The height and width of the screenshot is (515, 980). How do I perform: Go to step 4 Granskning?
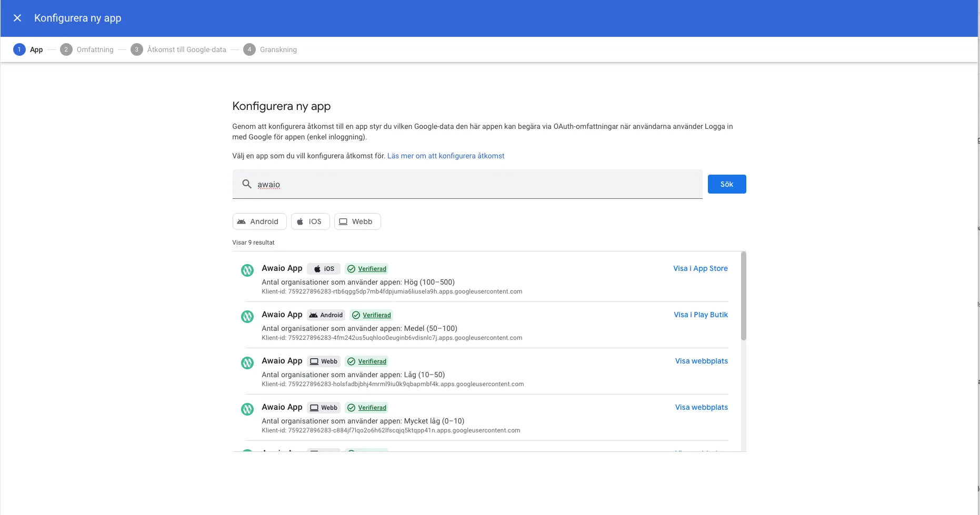tap(270, 49)
